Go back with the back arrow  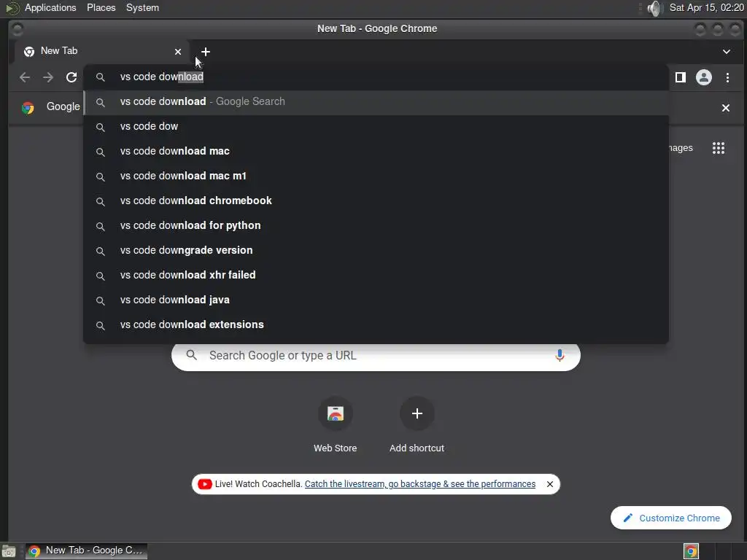click(x=25, y=77)
